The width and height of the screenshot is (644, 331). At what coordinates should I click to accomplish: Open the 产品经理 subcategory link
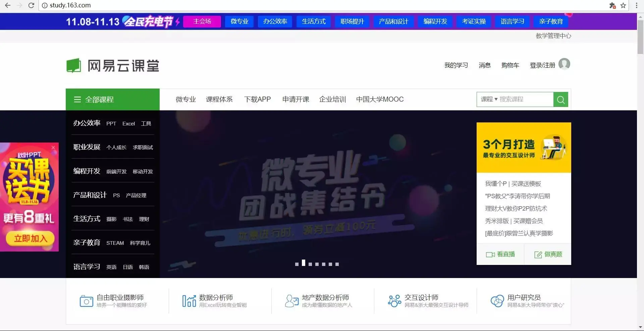(136, 196)
